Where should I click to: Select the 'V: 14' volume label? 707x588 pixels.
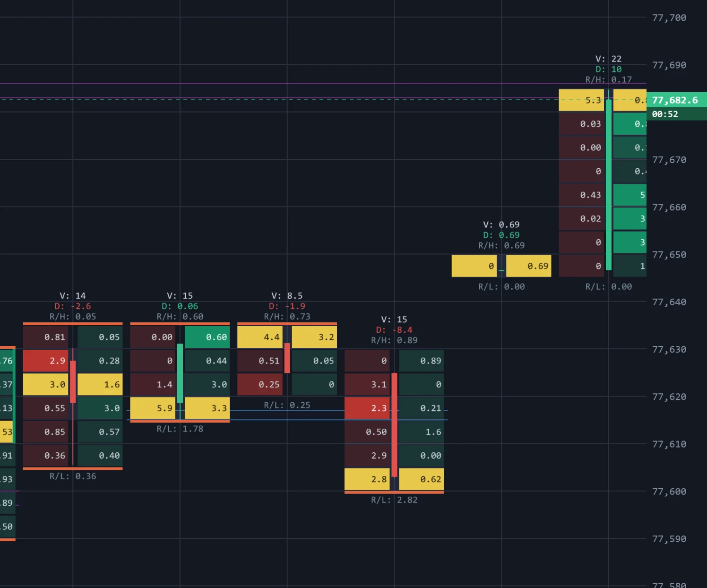[73, 295]
